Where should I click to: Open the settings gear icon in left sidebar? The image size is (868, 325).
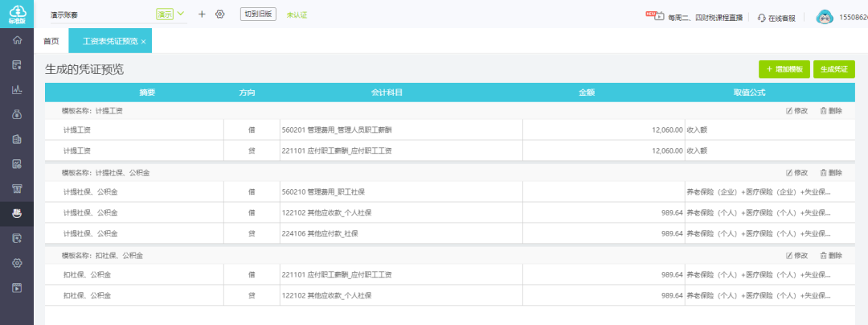(x=17, y=263)
